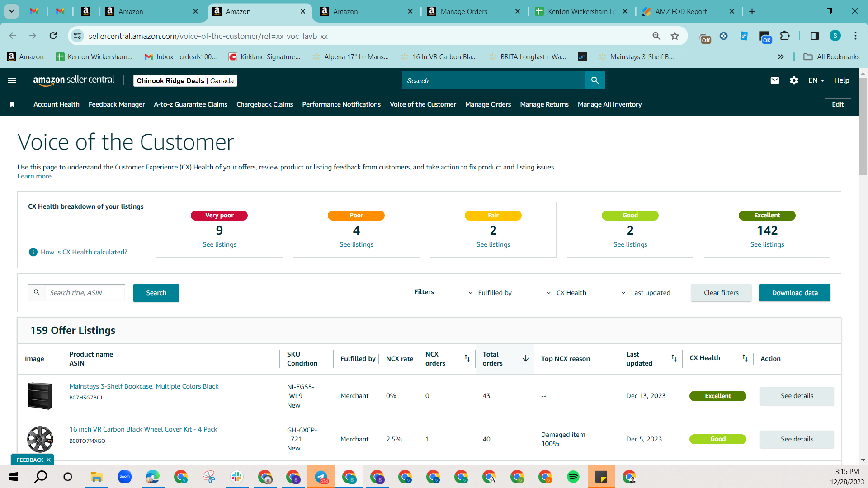Screen dimensions: 868x488
Task: Open Account Health in the favorites bar
Action: point(57,104)
